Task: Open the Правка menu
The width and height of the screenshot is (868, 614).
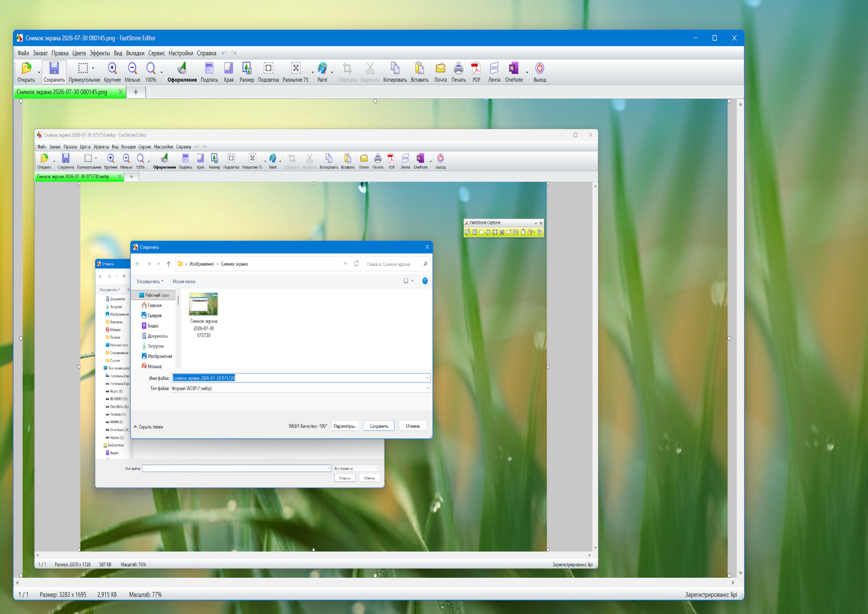Action: 60,53
